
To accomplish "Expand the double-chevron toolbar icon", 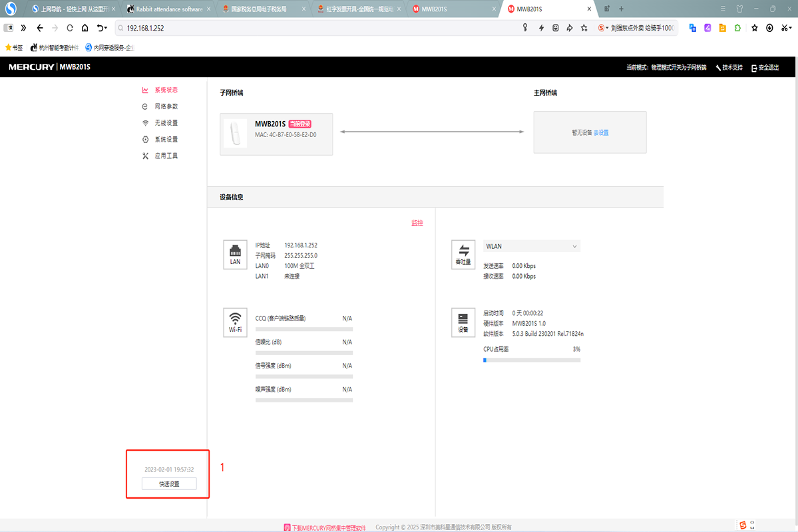I will click(23, 28).
